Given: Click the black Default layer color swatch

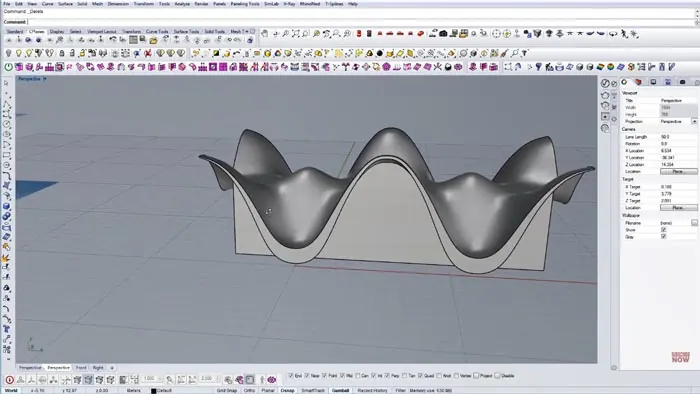Looking at the screenshot, I should pos(153,391).
